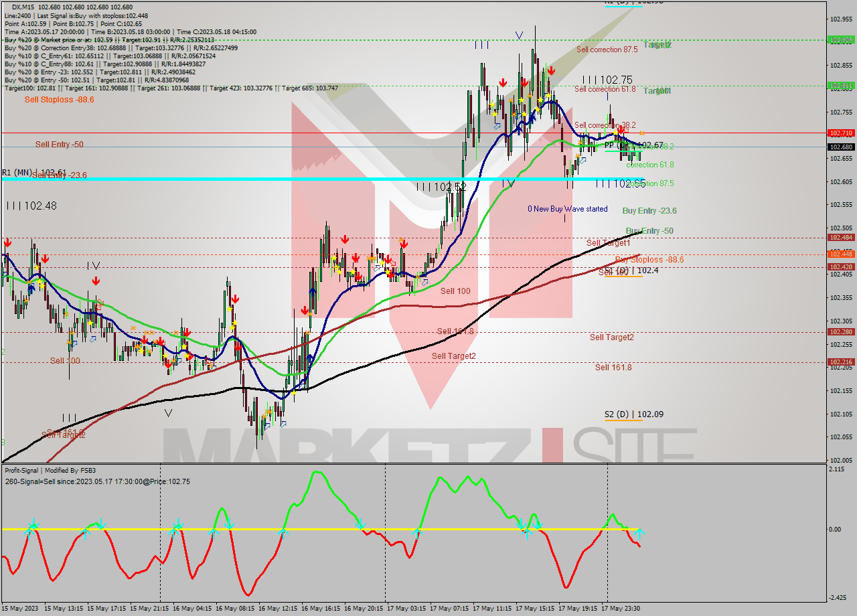Select the Last Signal is:Buy with stoploss line
This screenshot has height=616, width=857.
[x=76, y=15]
